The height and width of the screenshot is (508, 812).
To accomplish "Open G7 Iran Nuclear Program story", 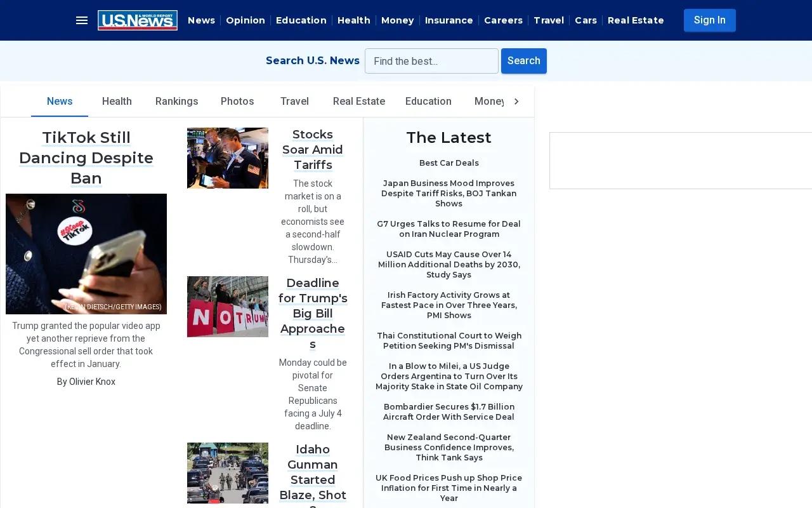I will tap(449, 229).
